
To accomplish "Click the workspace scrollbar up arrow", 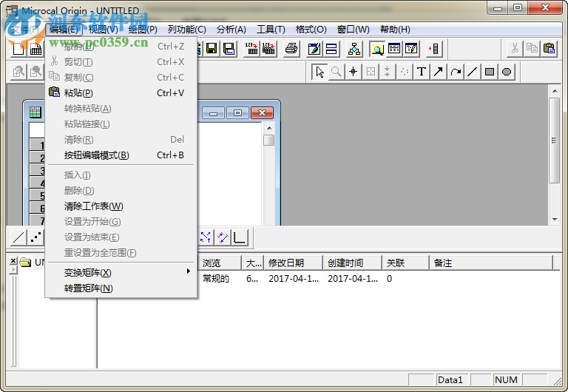I will point(555,91).
